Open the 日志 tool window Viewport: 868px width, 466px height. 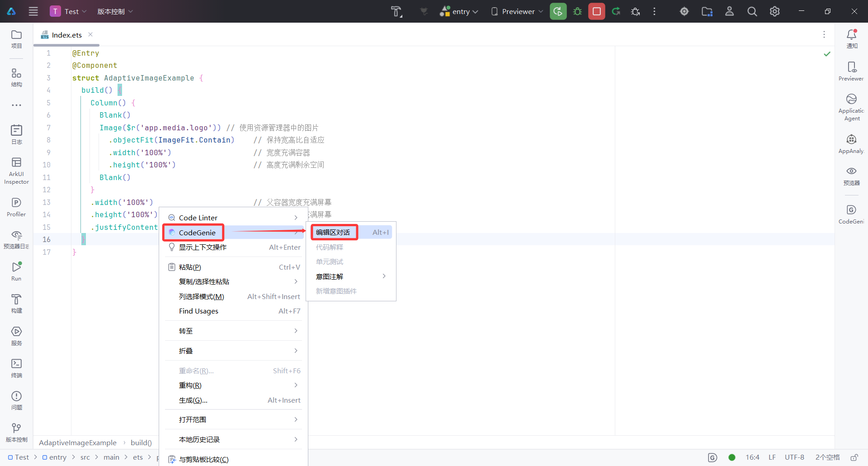[x=17, y=135]
